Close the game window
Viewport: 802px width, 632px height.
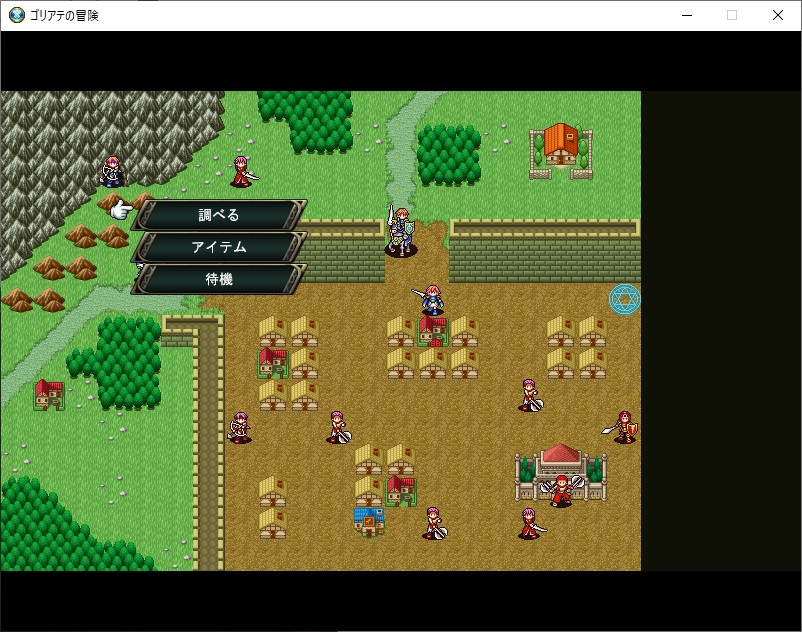(777, 15)
